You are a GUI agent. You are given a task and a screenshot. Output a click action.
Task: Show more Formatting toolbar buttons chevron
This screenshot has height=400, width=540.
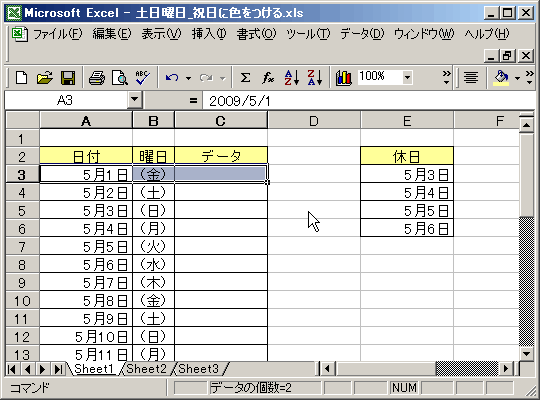[530, 78]
